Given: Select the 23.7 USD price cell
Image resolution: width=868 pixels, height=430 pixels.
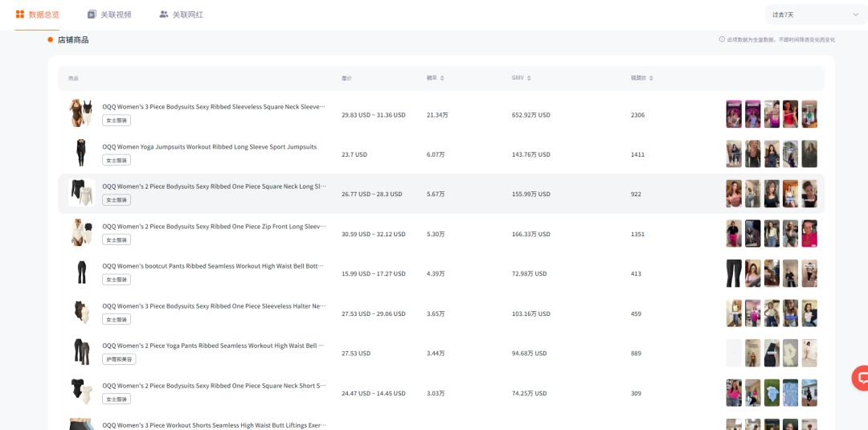Looking at the screenshot, I should [354, 155].
